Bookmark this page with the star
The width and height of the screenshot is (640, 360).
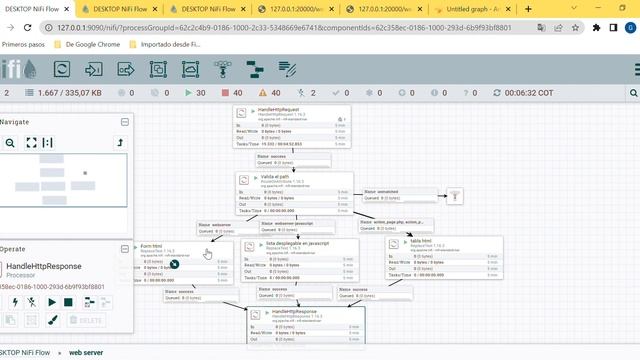click(x=575, y=27)
